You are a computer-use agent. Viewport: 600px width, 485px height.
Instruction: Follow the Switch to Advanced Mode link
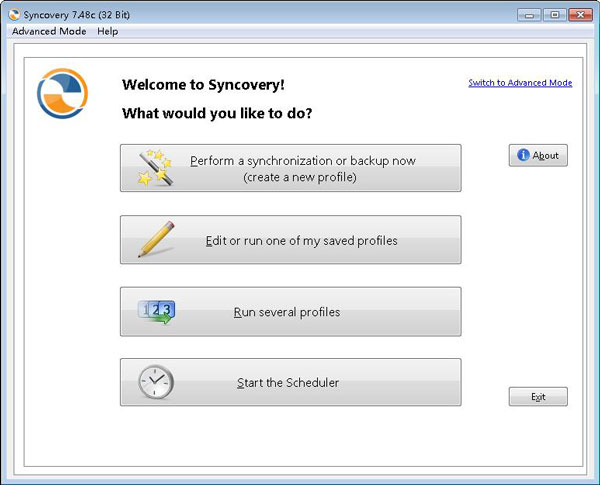point(520,83)
